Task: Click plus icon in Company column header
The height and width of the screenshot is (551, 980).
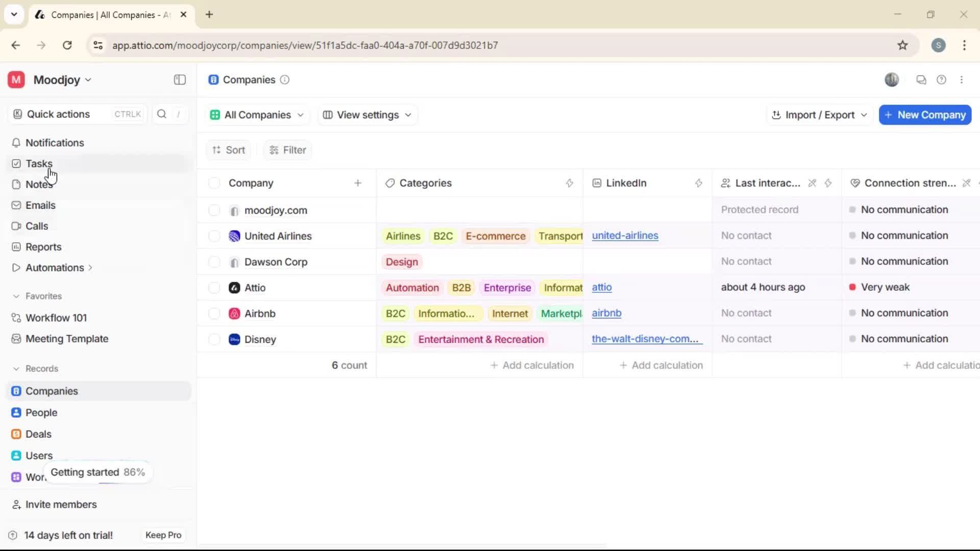Action: click(x=358, y=183)
